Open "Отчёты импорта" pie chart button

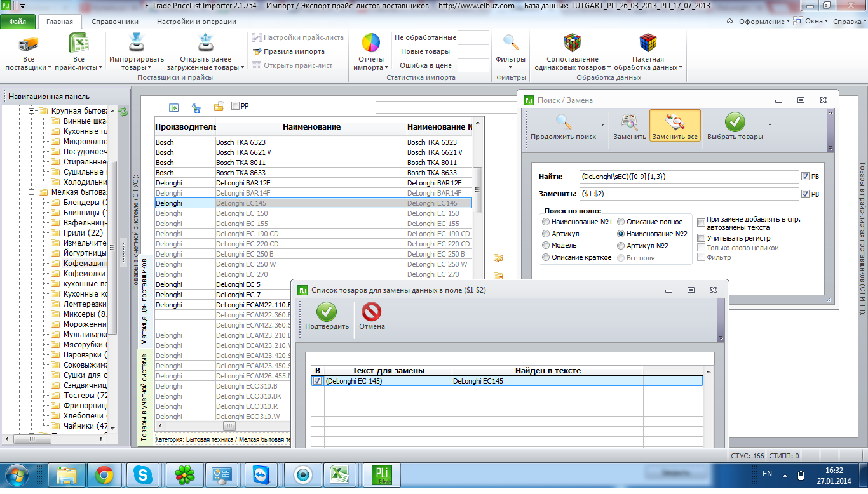tap(370, 53)
